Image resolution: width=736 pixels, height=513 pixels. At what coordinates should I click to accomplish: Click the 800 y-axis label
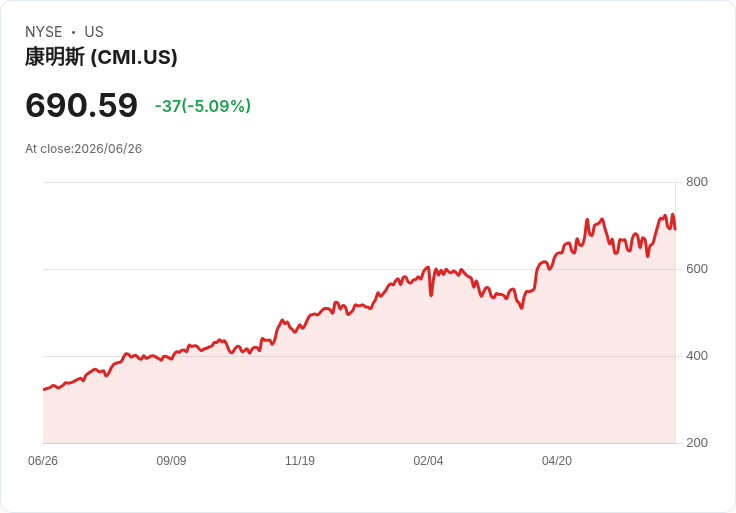coord(697,182)
